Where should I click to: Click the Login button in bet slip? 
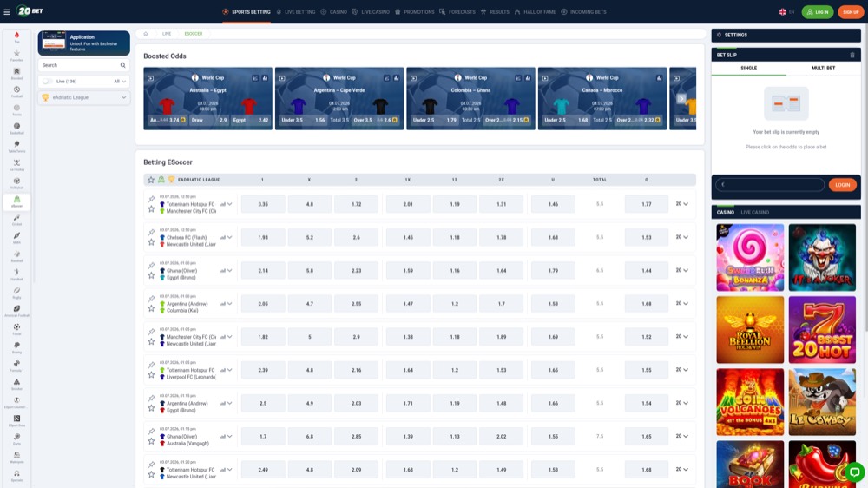tap(843, 185)
